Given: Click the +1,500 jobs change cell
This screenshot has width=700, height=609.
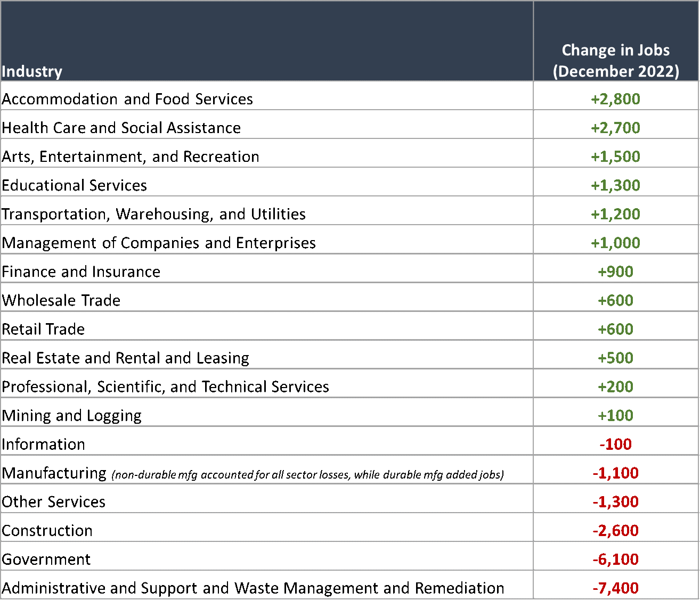Looking at the screenshot, I should pos(616,157).
